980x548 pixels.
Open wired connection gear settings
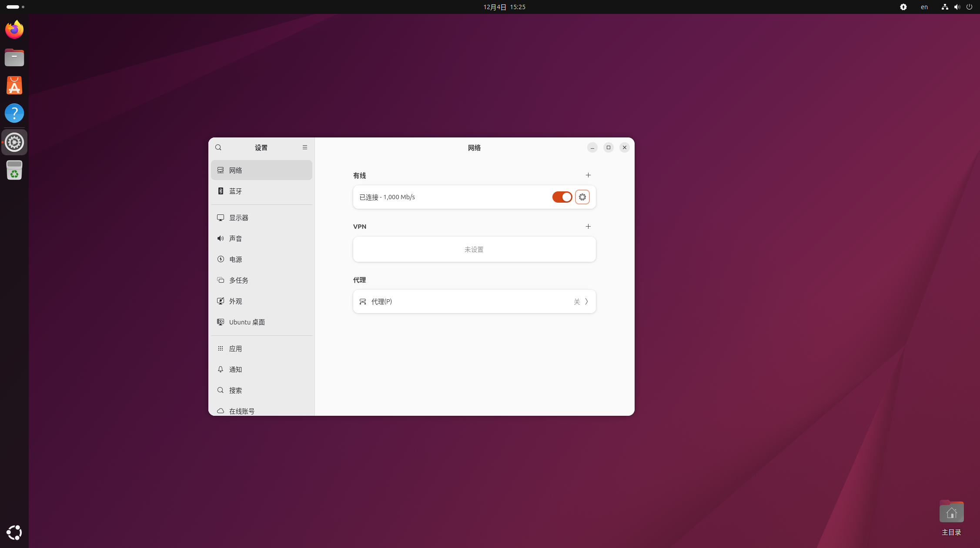click(x=582, y=197)
